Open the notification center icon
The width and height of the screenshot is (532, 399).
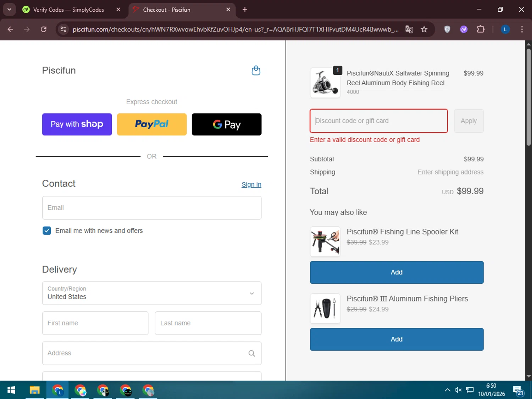(519, 390)
